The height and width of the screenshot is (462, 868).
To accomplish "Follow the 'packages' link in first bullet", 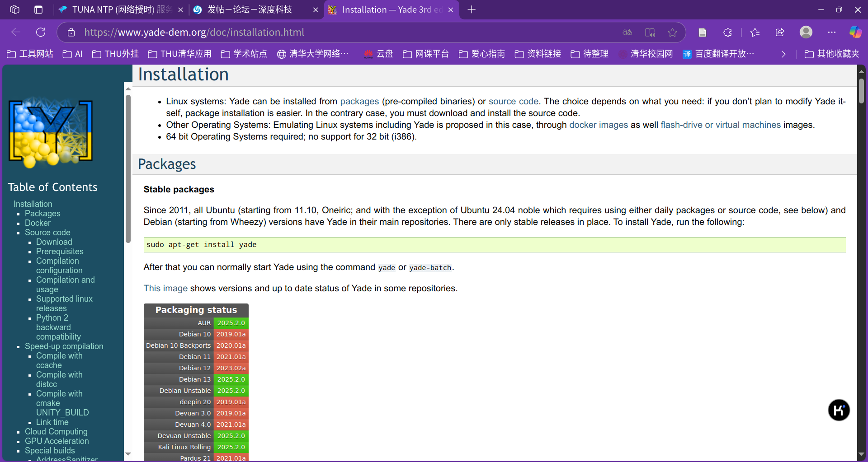I will 359,102.
